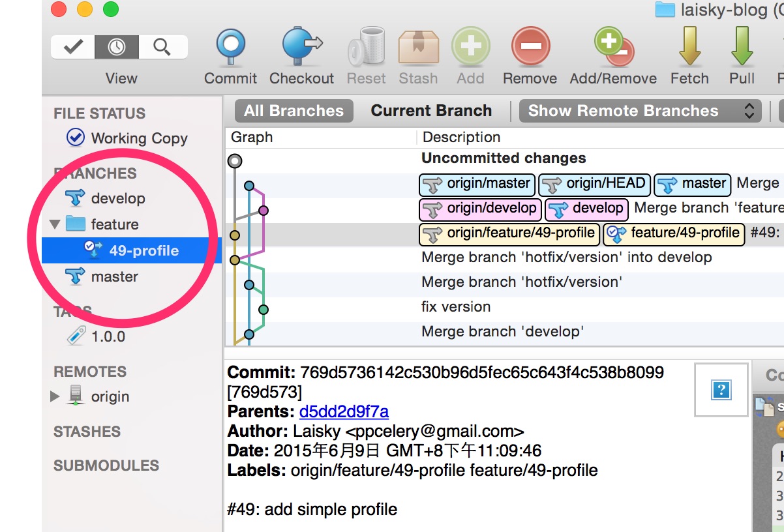
Task: Switch to search magnifier view
Action: (x=161, y=47)
